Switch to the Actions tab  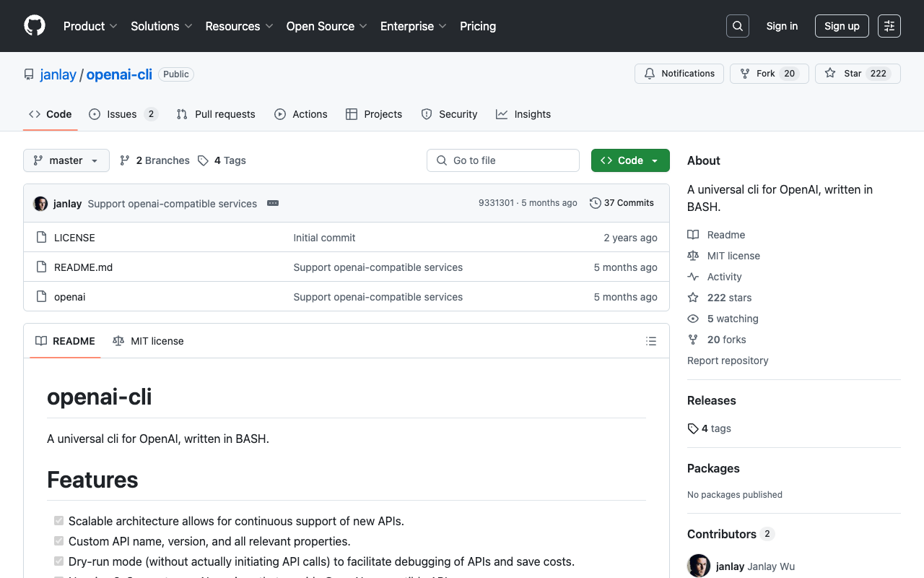(x=301, y=114)
